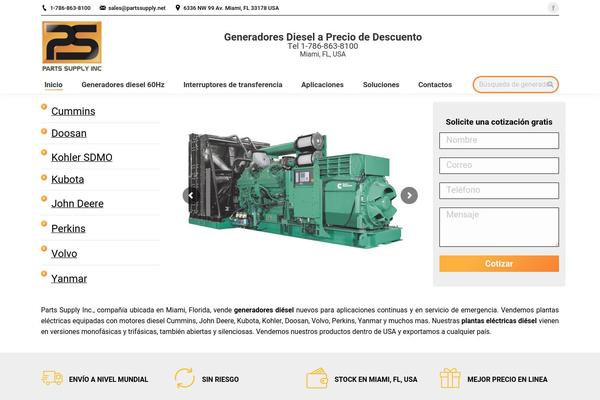Focus the Mensaje text area

point(499,227)
